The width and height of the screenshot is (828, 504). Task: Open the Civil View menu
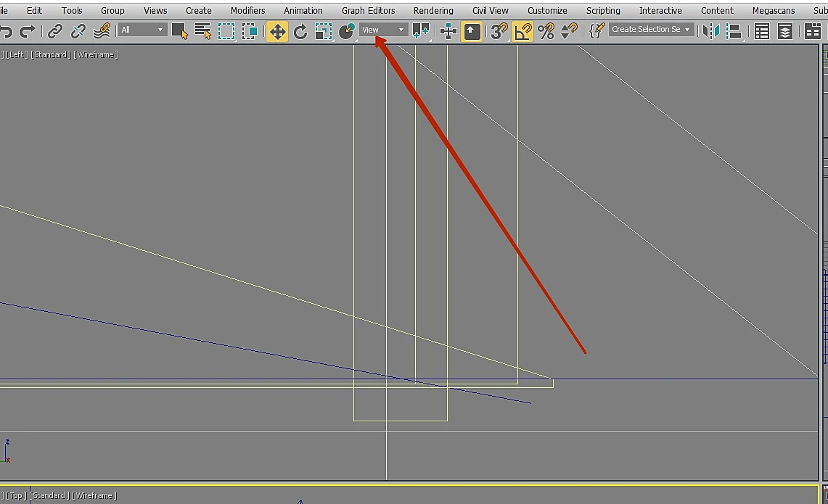coord(490,11)
